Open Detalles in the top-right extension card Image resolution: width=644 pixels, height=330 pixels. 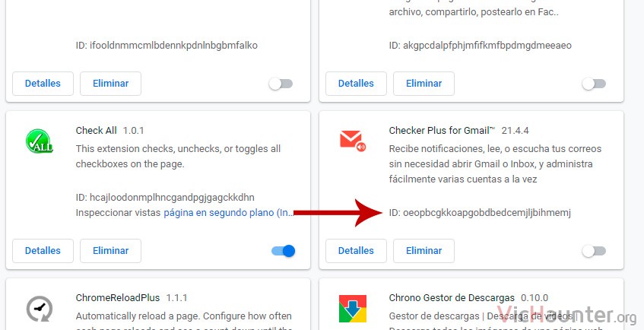click(x=356, y=84)
